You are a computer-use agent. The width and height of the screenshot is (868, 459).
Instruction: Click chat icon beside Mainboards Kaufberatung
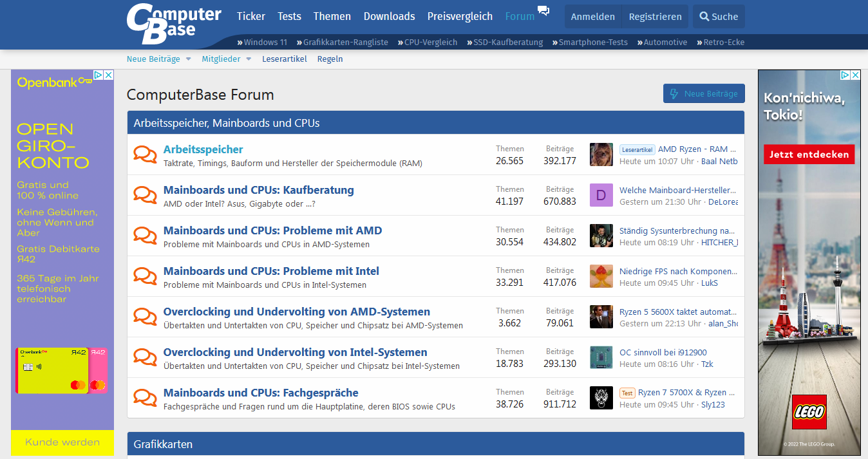[x=145, y=195]
